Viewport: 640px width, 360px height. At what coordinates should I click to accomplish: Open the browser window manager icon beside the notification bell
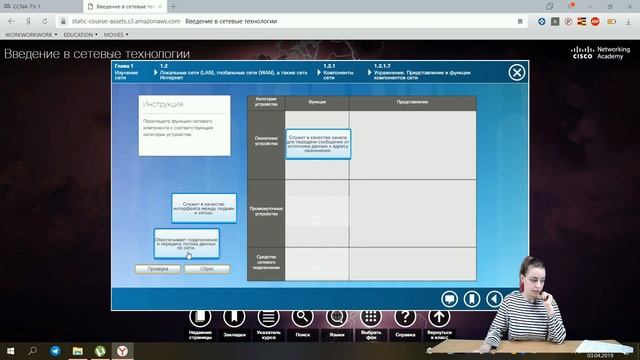(x=550, y=6)
